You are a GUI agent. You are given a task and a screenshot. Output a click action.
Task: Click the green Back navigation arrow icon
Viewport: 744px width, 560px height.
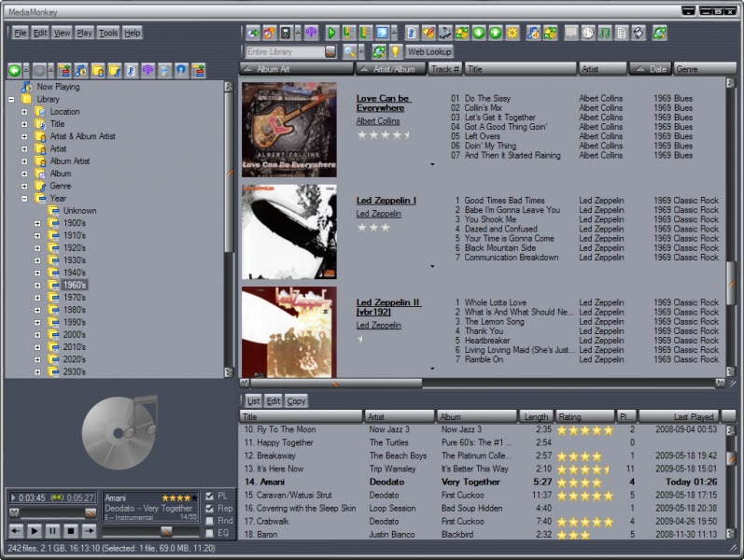pos(15,70)
